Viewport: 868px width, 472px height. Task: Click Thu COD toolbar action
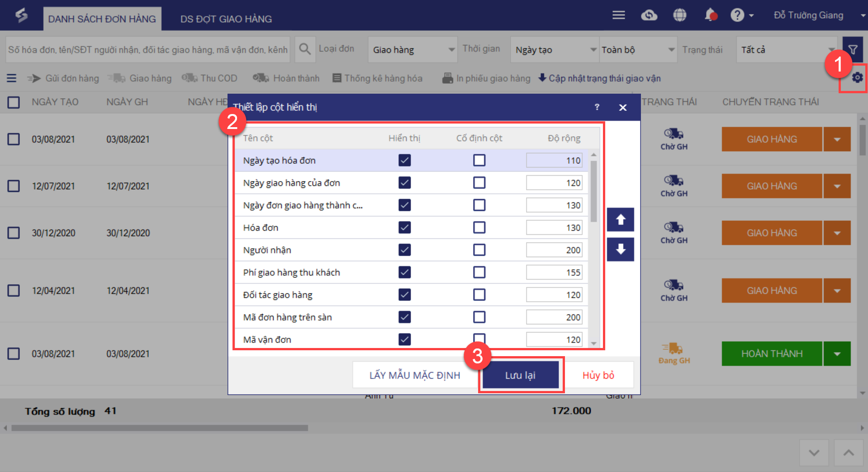click(209, 78)
